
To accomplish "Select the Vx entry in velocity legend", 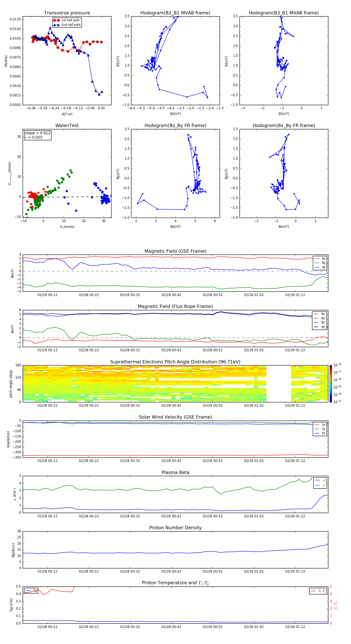I will tap(320, 424).
